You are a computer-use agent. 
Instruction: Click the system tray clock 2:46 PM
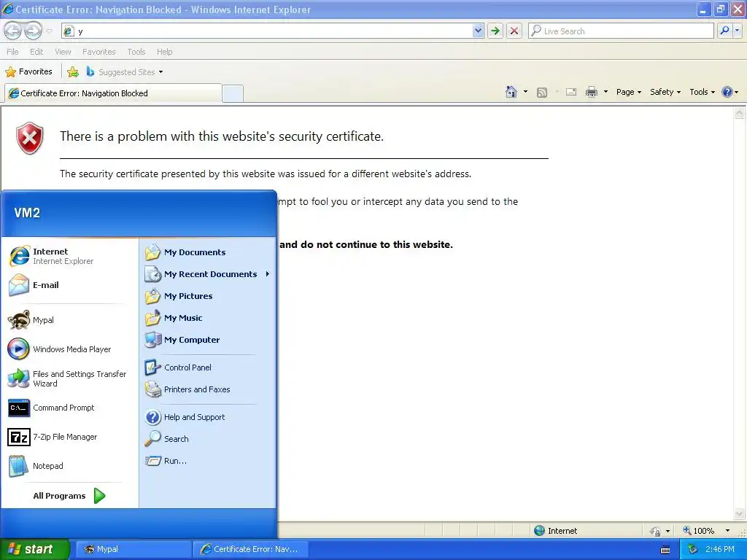click(720, 549)
